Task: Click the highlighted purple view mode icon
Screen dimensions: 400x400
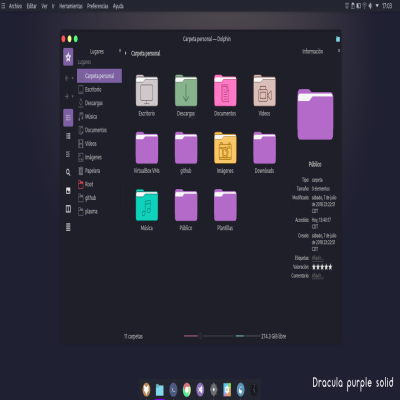Action: 68,118
